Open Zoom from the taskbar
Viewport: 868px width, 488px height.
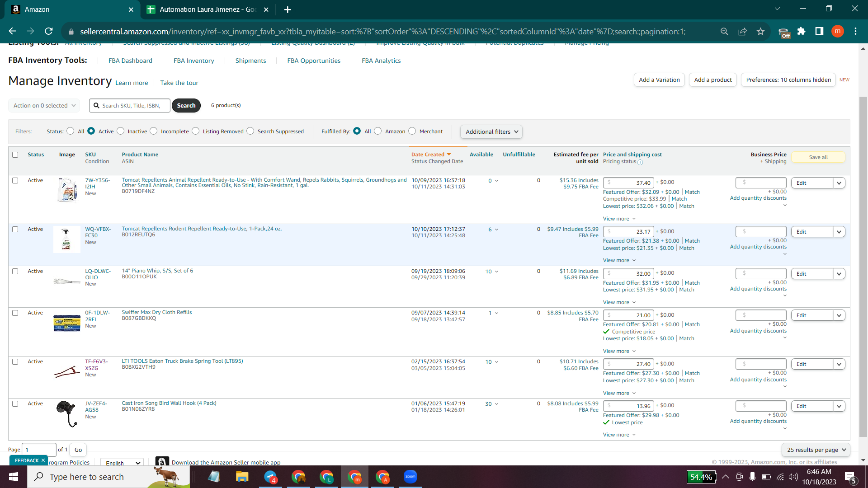pos(410,477)
